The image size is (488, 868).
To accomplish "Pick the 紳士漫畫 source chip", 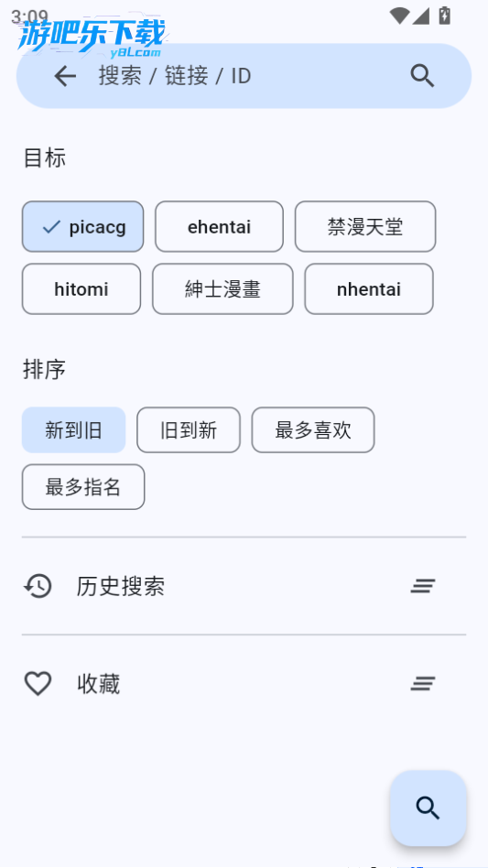I will point(222,289).
